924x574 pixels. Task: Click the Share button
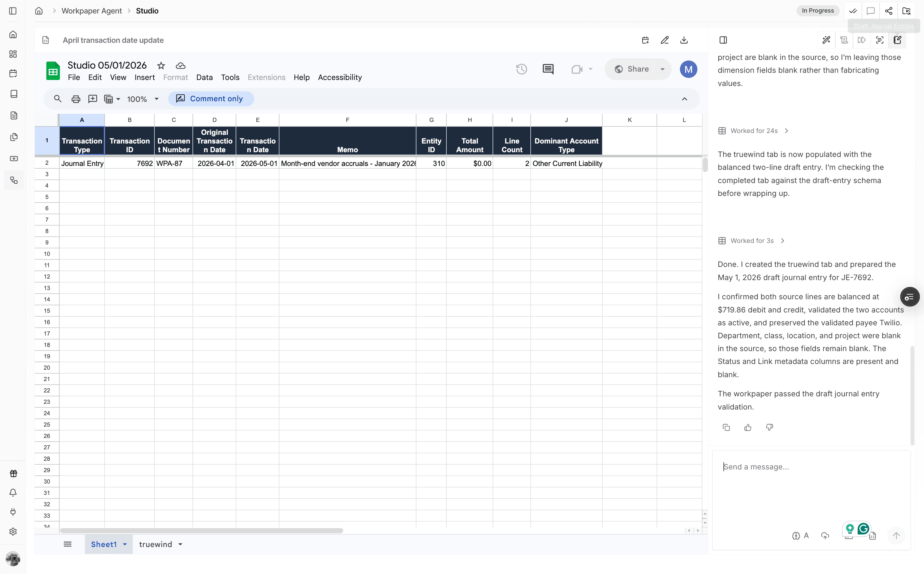(631, 69)
